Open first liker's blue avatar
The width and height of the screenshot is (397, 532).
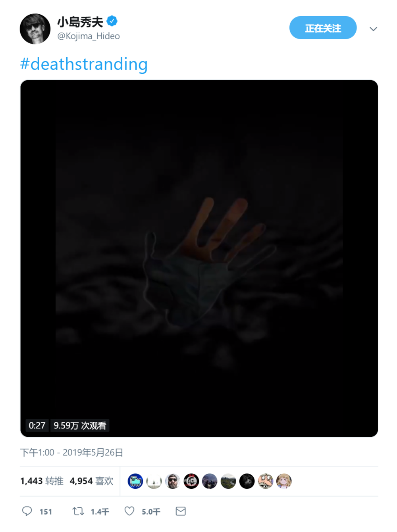coord(135,481)
